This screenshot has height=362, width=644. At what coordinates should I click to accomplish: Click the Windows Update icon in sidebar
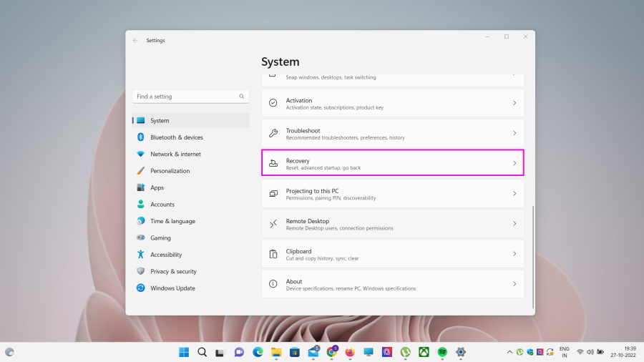[141, 288]
